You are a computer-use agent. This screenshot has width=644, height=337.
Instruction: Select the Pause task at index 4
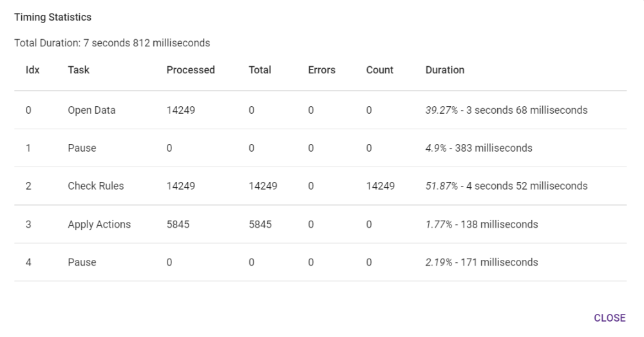82,262
